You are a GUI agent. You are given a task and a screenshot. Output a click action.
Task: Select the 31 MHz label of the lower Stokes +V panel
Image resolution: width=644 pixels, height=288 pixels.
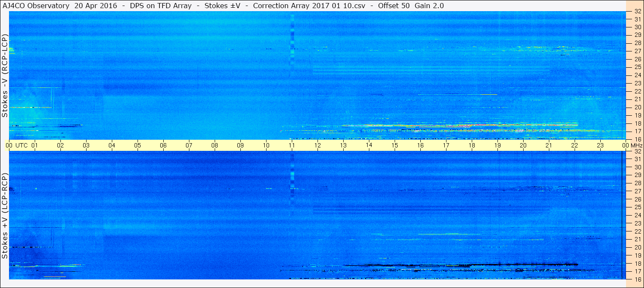[x=638, y=159]
